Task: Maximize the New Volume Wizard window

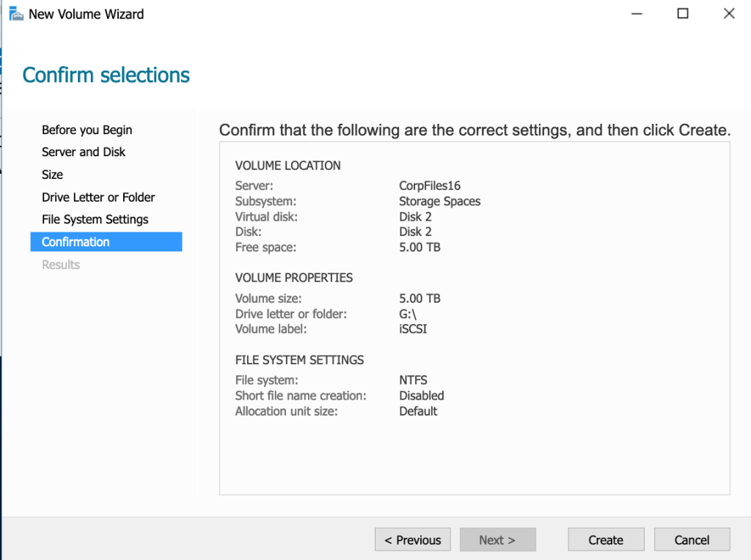Action: tap(682, 14)
